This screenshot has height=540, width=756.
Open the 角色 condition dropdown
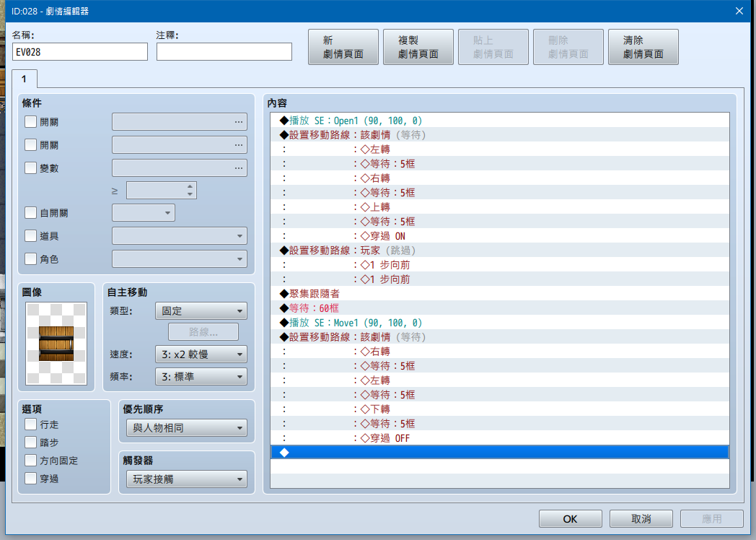(180, 259)
